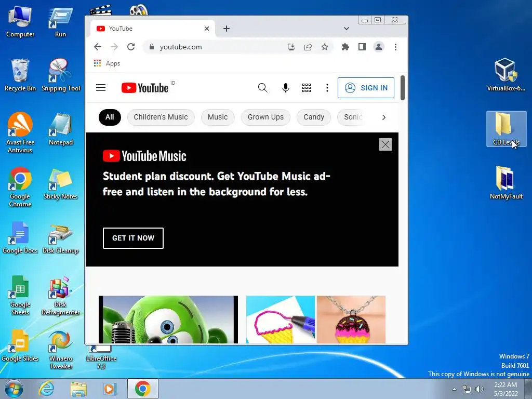Click the page vertical scrollbar thumb

pos(403,88)
